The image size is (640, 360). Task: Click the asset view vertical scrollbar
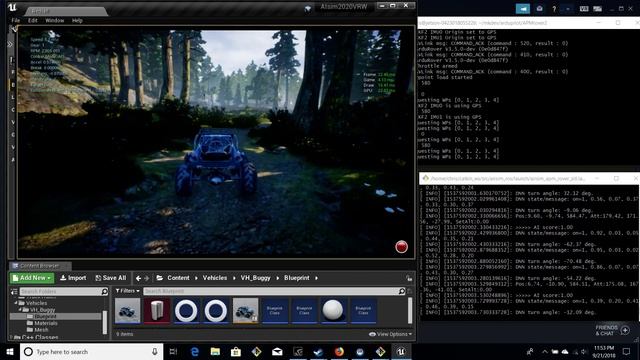[x=410, y=310]
